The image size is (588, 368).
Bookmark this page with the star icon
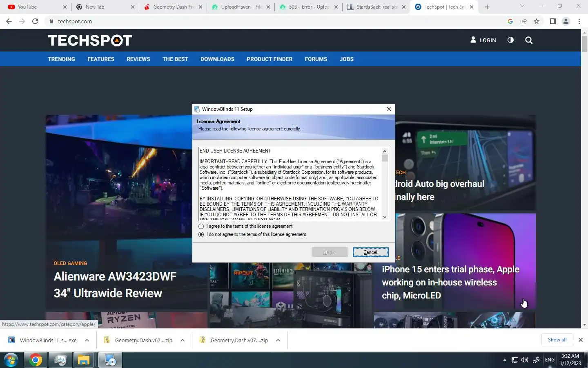click(x=537, y=21)
